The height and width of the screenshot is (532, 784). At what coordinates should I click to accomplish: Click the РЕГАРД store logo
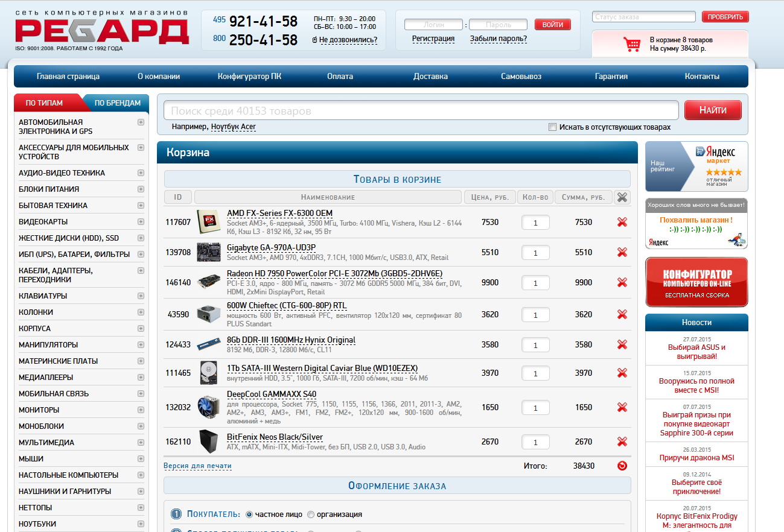point(101,30)
